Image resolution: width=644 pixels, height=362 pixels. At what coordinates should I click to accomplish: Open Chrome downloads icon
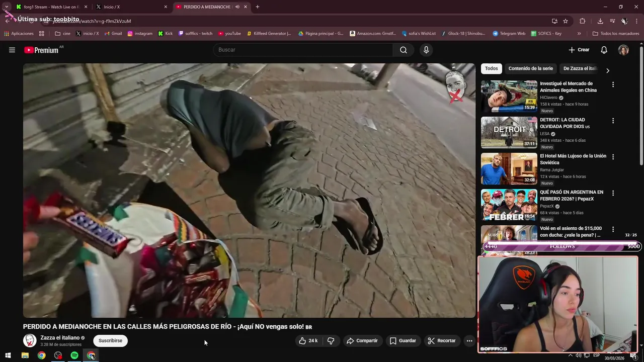click(x=600, y=21)
